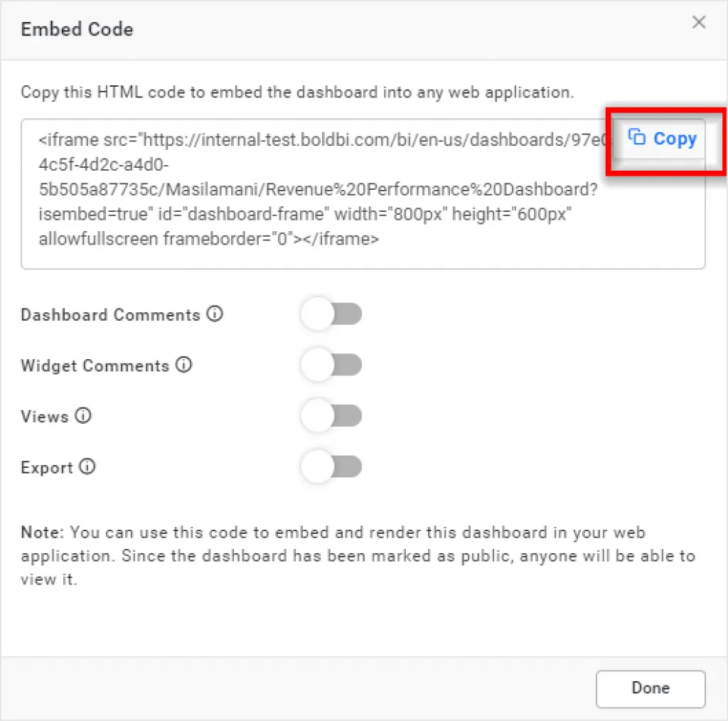
Task: Click the Export info icon
Action: (87, 467)
